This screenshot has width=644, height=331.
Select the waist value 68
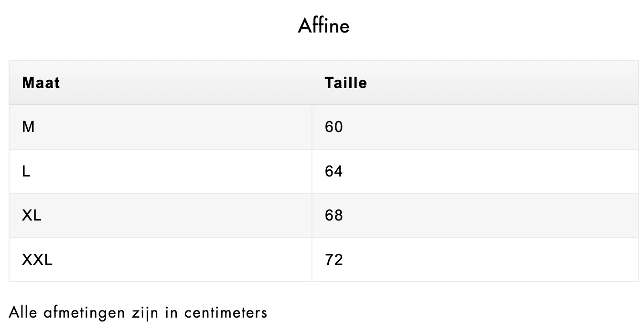coord(334,216)
